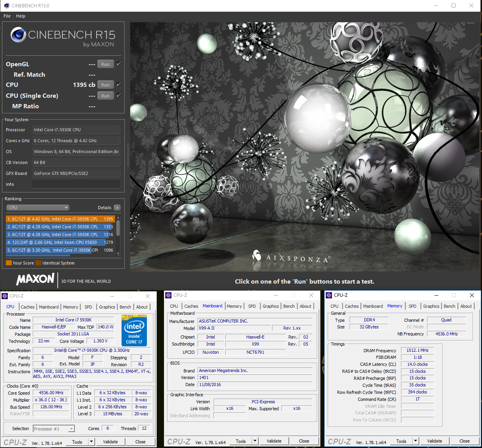
Task: Click the CPU-Z icon in Memory window title
Action: tap(329, 295)
